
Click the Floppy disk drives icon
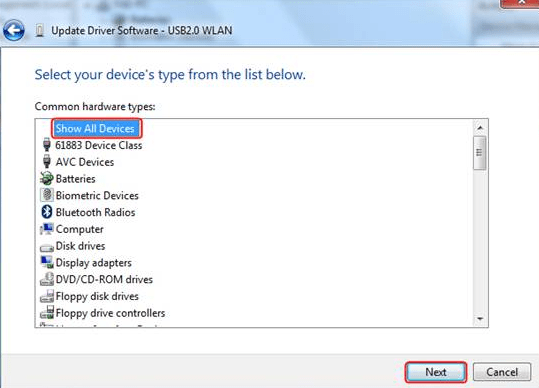(47, 296)
